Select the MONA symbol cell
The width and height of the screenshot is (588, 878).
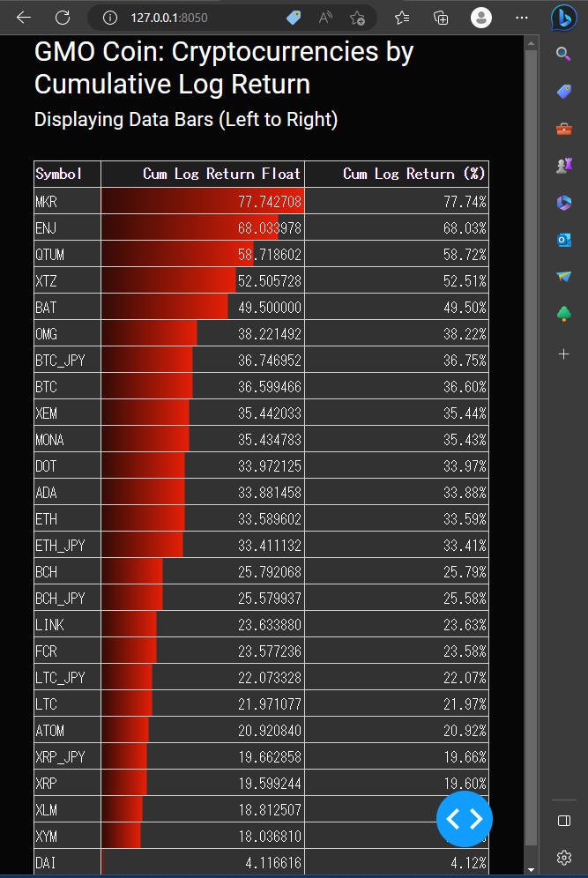coord(67,440)
